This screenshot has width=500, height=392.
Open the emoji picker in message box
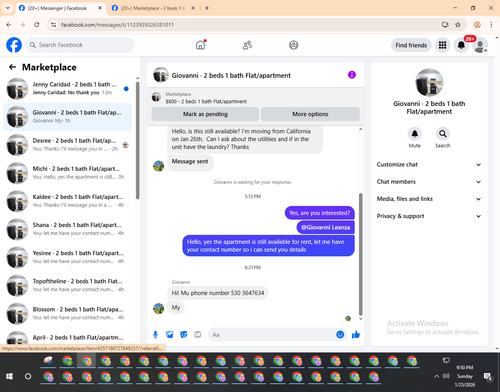(340, 334)
